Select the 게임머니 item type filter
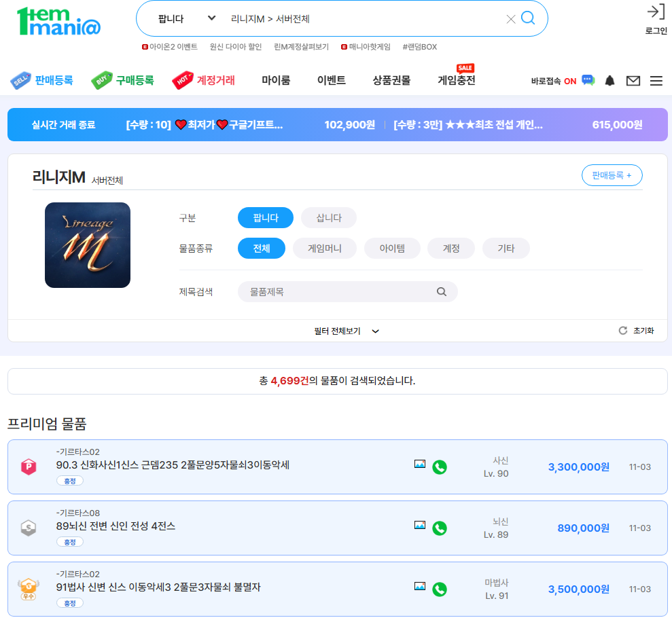Screen dimensions: 672x620 [324, 249]
